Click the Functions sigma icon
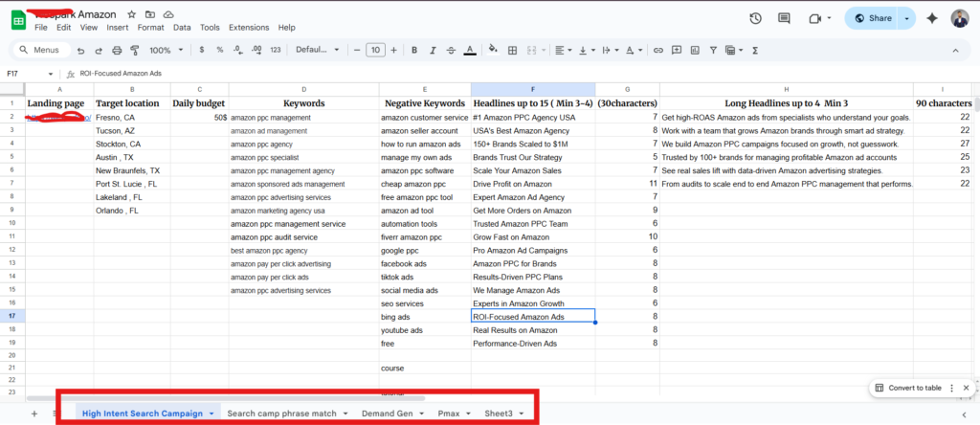The width and height of the screenshot is (980, 425). (755, 50)
